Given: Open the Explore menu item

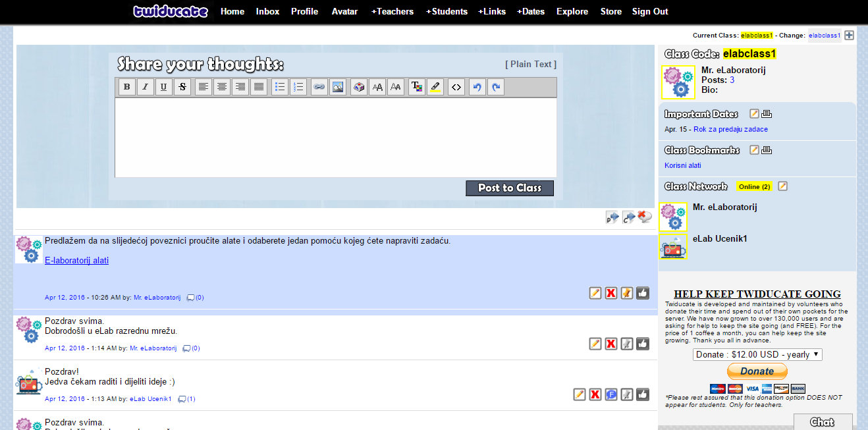Looking at the screenshot, I should pos(572,11).
